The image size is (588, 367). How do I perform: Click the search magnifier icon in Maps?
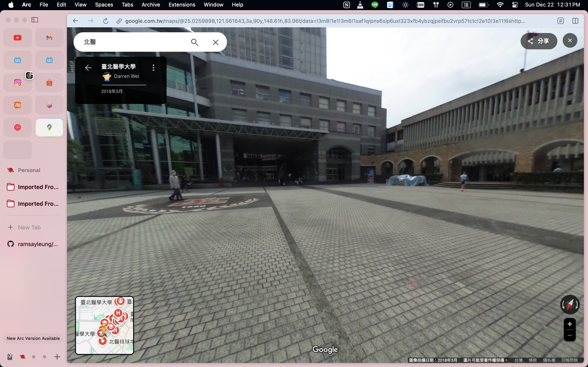pyautogui.click(x=195, y=42)
